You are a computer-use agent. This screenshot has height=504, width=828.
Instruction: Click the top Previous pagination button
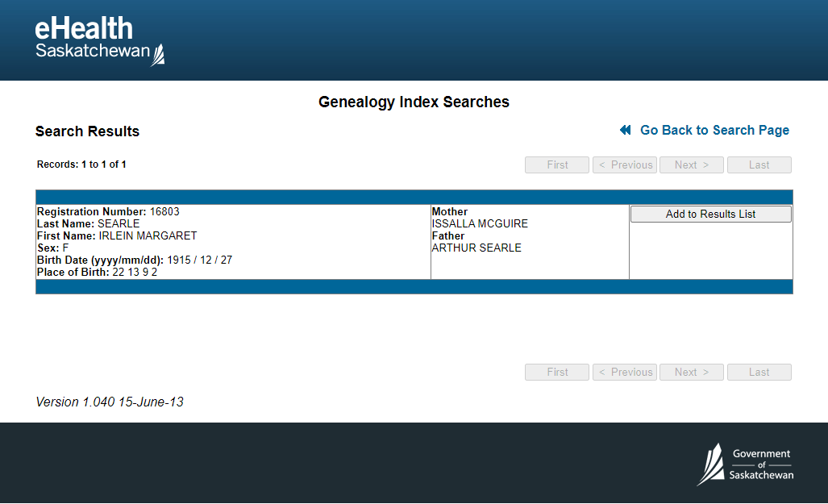tap(625, 165)
